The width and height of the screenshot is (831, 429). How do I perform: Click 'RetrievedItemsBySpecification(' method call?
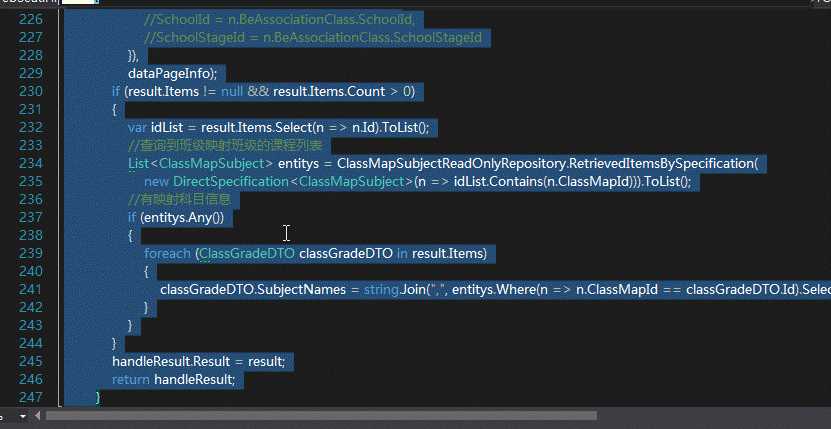tap(664, 163)
